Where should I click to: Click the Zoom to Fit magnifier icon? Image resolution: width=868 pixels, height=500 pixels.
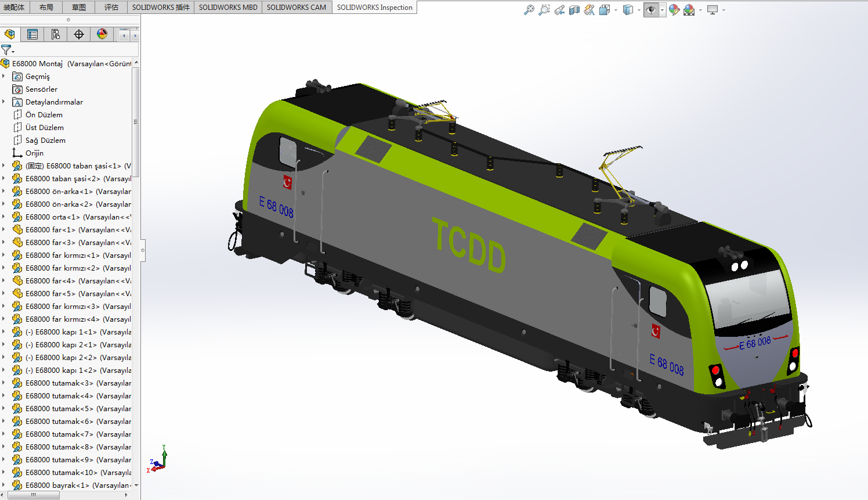[x=529, y=10]
